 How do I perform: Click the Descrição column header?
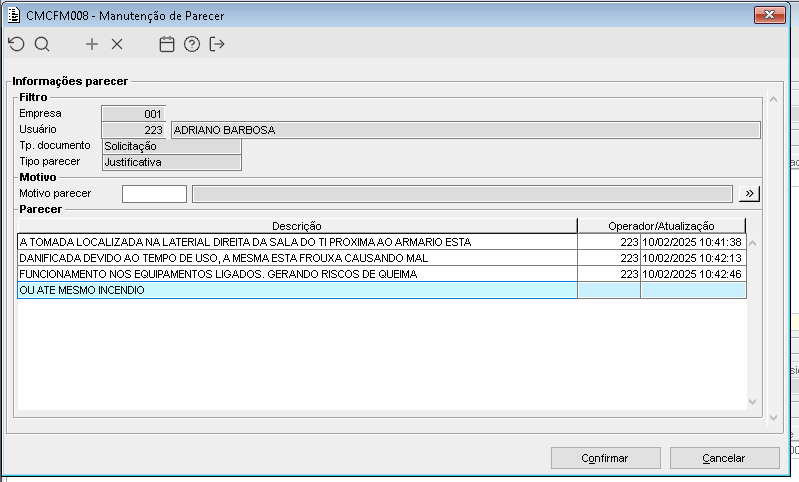(x=297, y=226)
